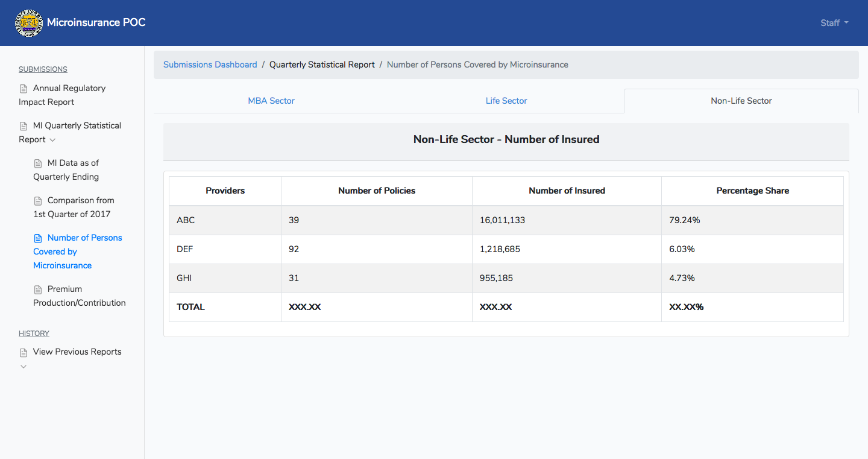Screen dimensions: 868x459
Task: Switch to the Life Sector tab
Action: pyautogui.click(x=506, y=101)
